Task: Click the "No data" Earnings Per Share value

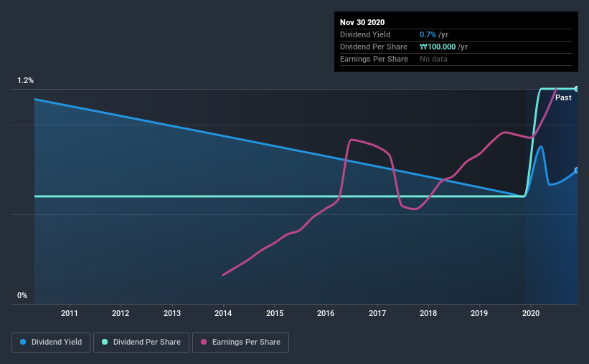Action: (x=433, y=59)
